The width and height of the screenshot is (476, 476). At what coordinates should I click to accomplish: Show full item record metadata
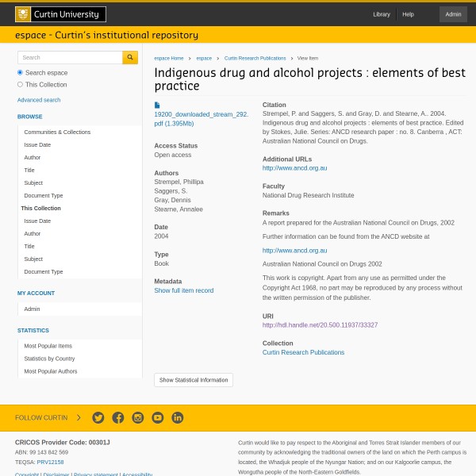click(183, 290)
